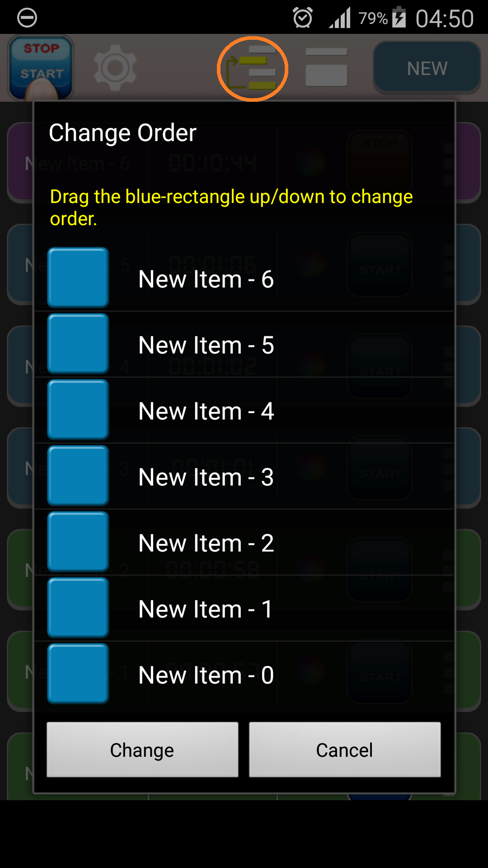Tap the battery indicator in status bar
Viewport: 488px width, 868px height.
399,17
